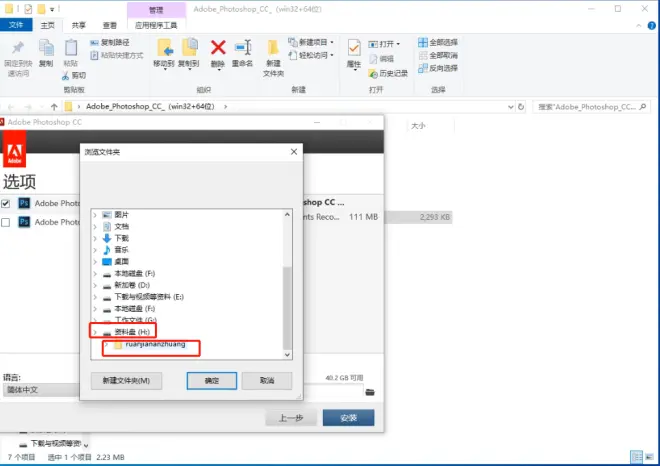This screenshot has width=660, height=466.
Task: Open the New item (新建项目) dropdown
Action: [x=311, y=42]
